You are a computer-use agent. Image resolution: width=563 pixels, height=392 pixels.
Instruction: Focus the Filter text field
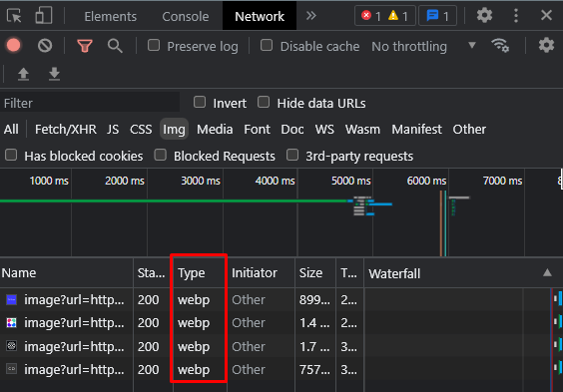tap(90, 103)
